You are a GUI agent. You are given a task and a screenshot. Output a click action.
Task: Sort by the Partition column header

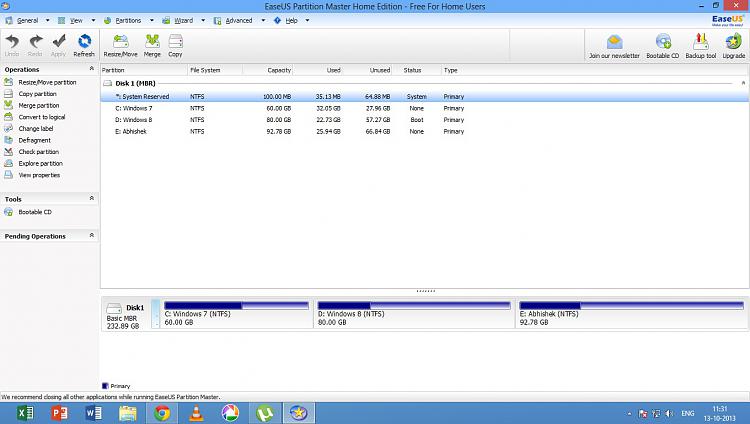[144, 70]
